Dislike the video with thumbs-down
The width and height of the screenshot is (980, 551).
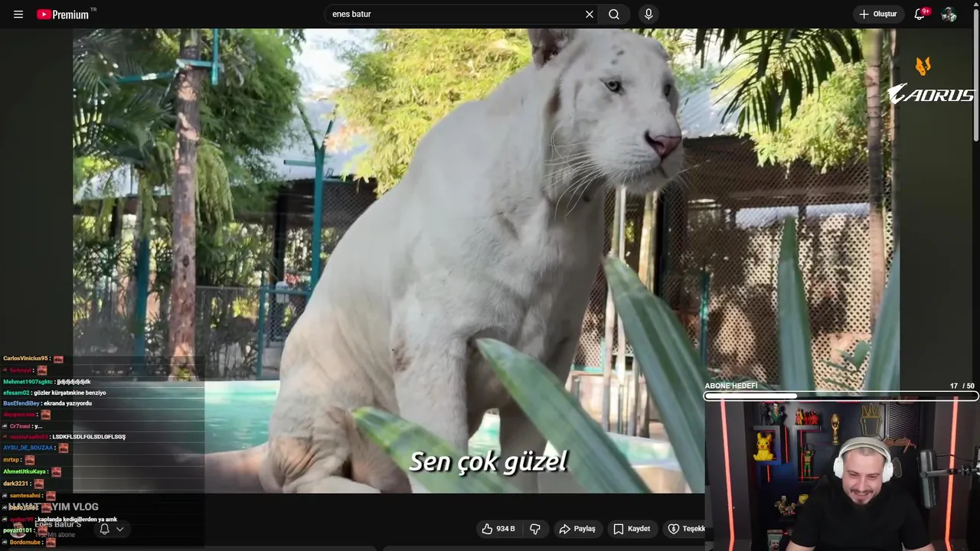[535, 529]
